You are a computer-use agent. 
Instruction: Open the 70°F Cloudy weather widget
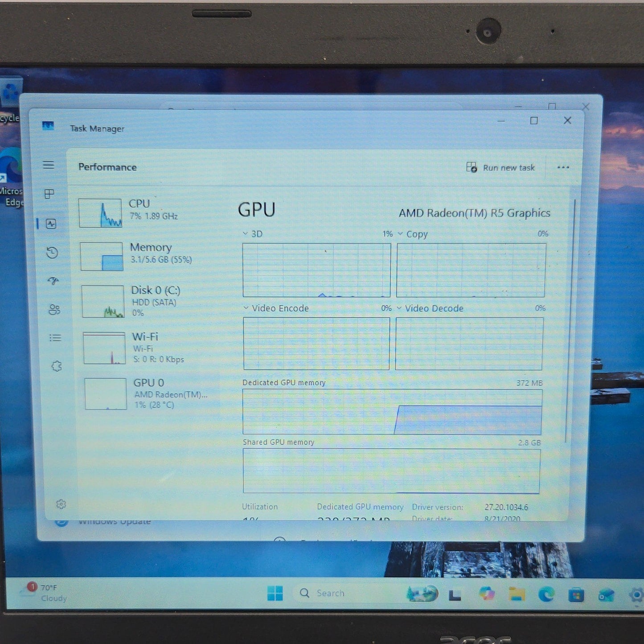pos(45,592)
